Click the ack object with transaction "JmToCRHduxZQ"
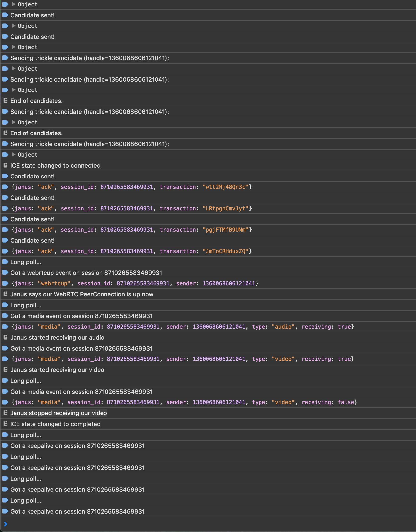Screen dimensions: 416x532 [132, 251]
